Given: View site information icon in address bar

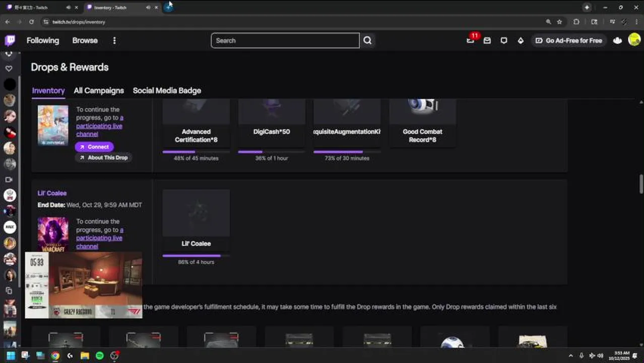Looking at the screenshot, I should [46, 22].
